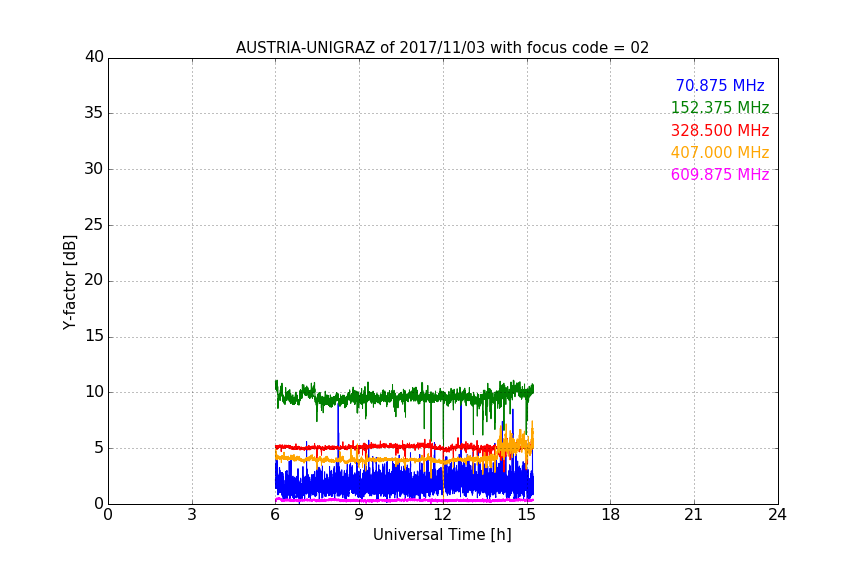The width and height of the screenshot is (864, 576).
Task: Select the 609.875 MHz legend label
Action: click(x=720, y=174)
